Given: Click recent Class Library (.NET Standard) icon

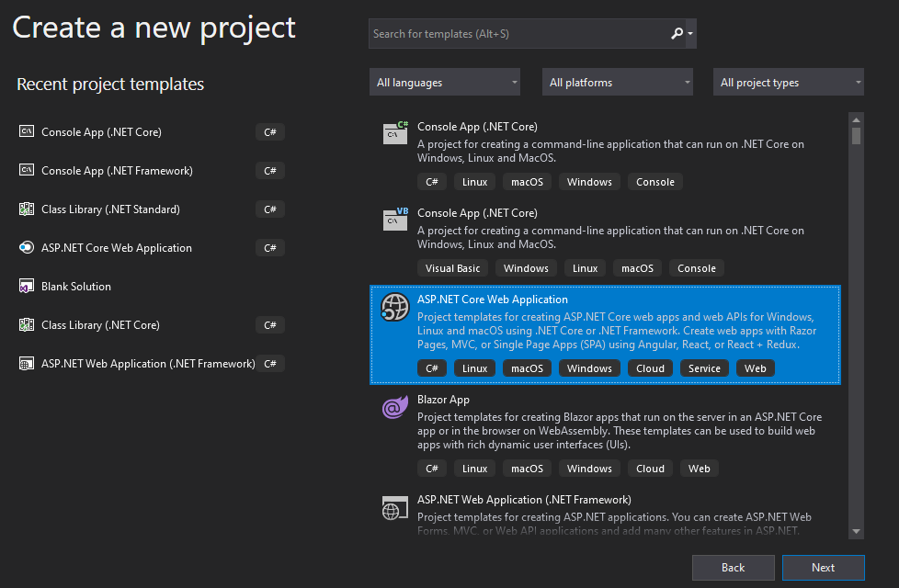Looking at the screenshot, I should (27, 209).
